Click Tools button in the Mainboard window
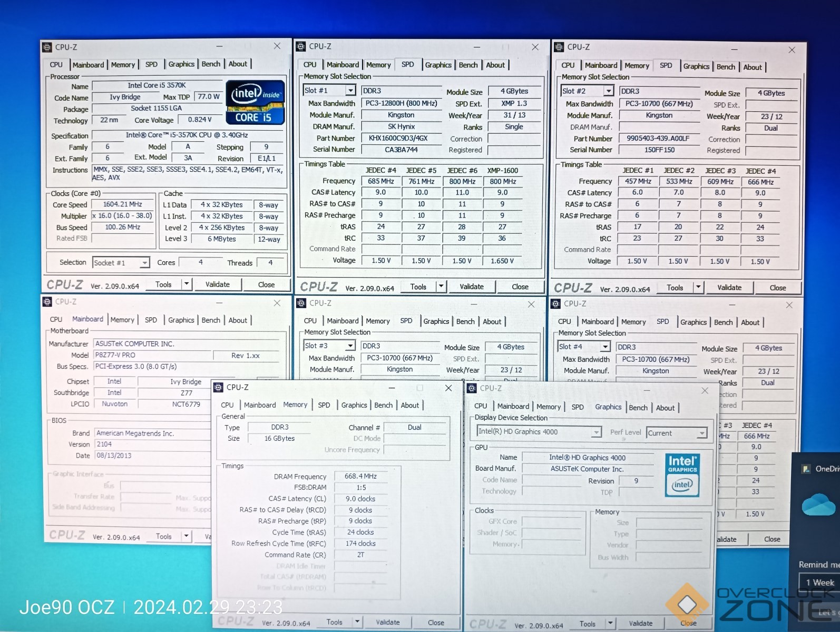 click(x=163, y=536)
